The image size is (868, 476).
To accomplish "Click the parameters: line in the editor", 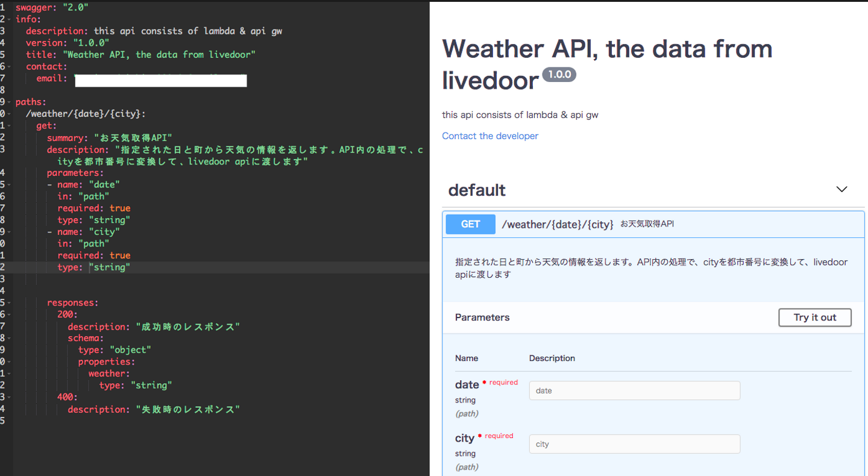I will point(75,173).
